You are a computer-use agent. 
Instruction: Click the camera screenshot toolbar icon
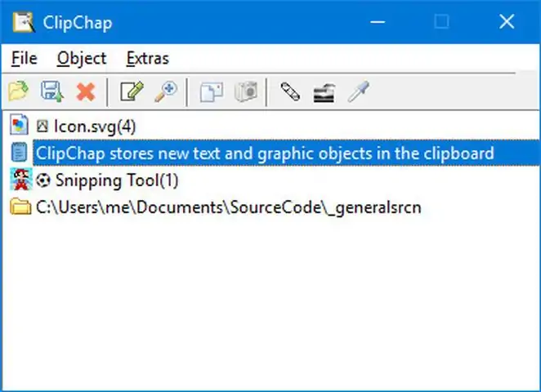click(246, 91)
